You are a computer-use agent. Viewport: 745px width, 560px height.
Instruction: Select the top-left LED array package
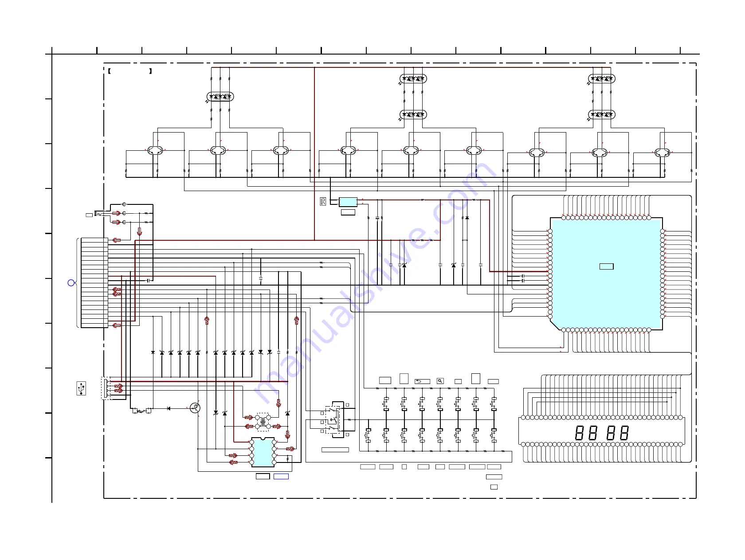tap(220, 97)
